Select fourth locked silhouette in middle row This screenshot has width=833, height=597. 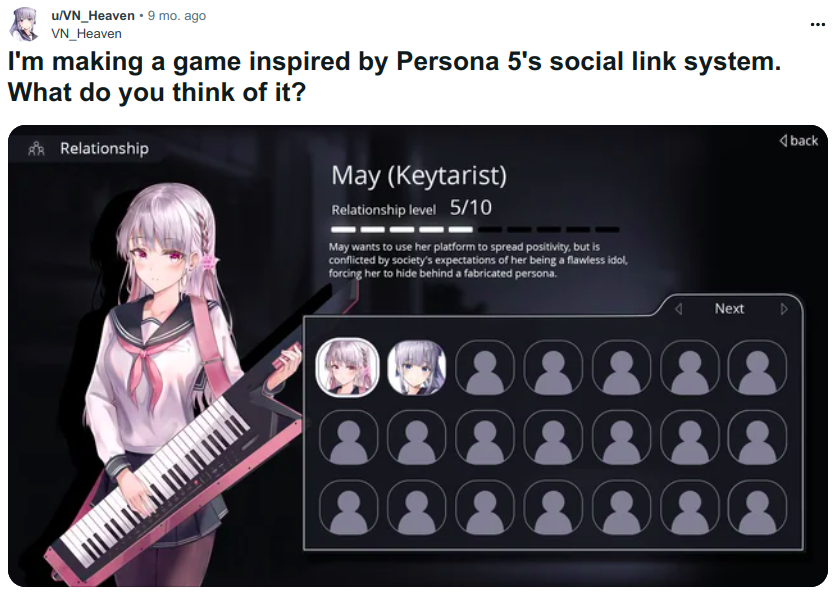[553, 437]
